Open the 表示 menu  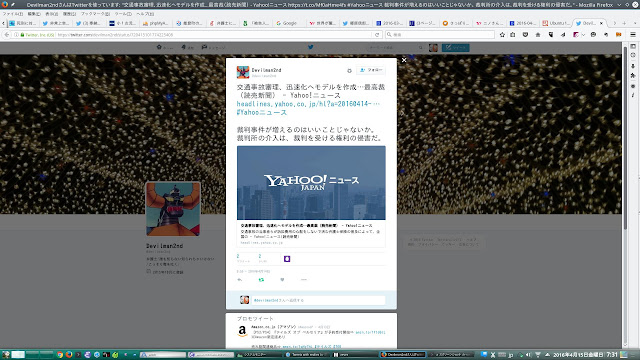tap(51, 14)
